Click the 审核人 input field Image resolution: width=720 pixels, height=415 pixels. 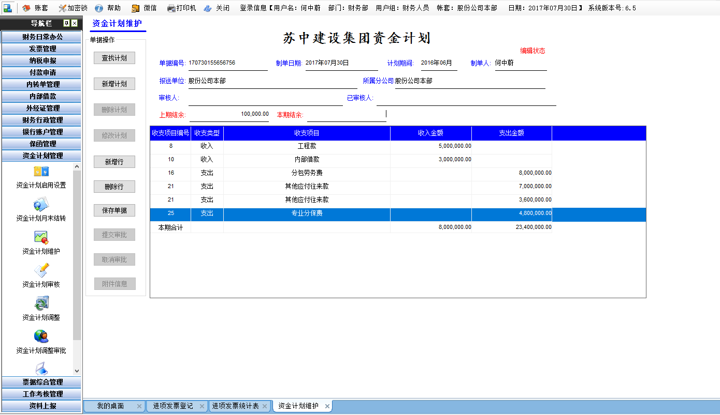(265, 98)
